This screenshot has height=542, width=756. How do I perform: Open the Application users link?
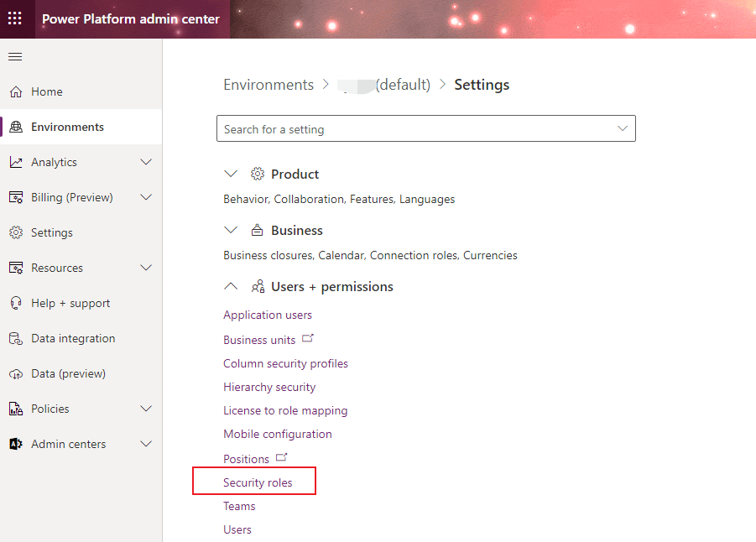(268, 315)
